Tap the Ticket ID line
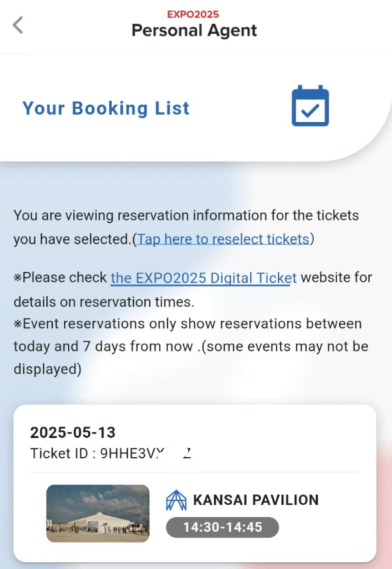392x569 pixels. [x=110, y=453]
